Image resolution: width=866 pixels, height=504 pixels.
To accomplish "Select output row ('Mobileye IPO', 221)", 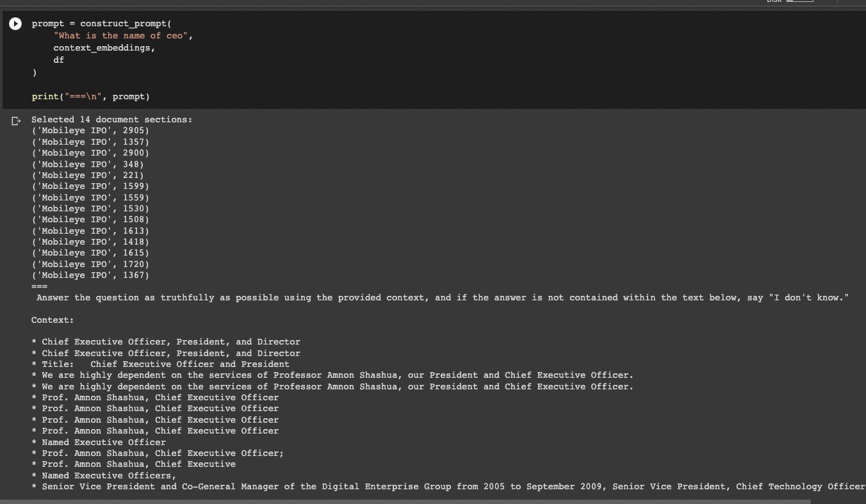I will [88, 175].
